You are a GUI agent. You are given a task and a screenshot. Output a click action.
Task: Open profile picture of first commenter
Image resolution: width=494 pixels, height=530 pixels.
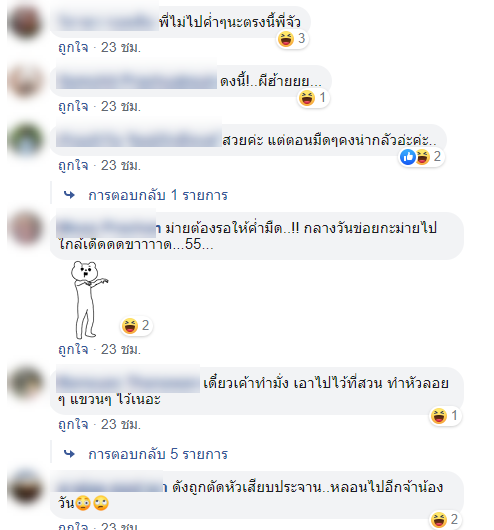tap(25, 22)
